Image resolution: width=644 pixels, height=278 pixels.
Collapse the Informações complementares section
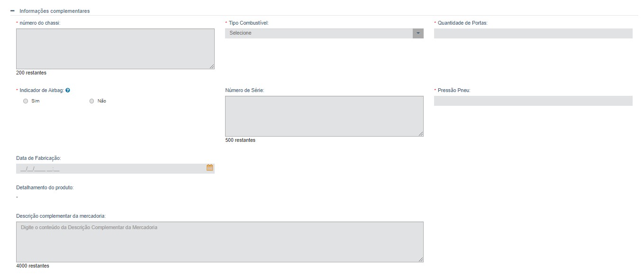(x=12, y=11)
